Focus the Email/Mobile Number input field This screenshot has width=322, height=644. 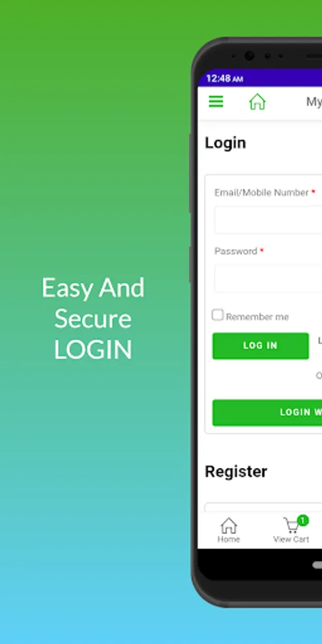[268, 220]
